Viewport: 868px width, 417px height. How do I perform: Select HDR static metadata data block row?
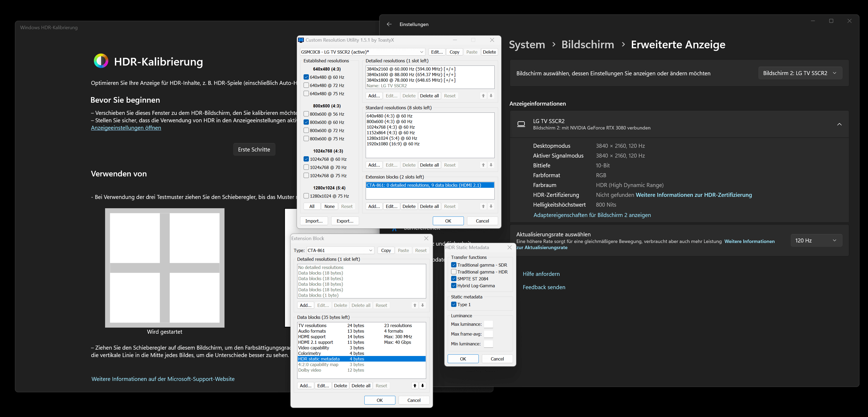(361, 359)
